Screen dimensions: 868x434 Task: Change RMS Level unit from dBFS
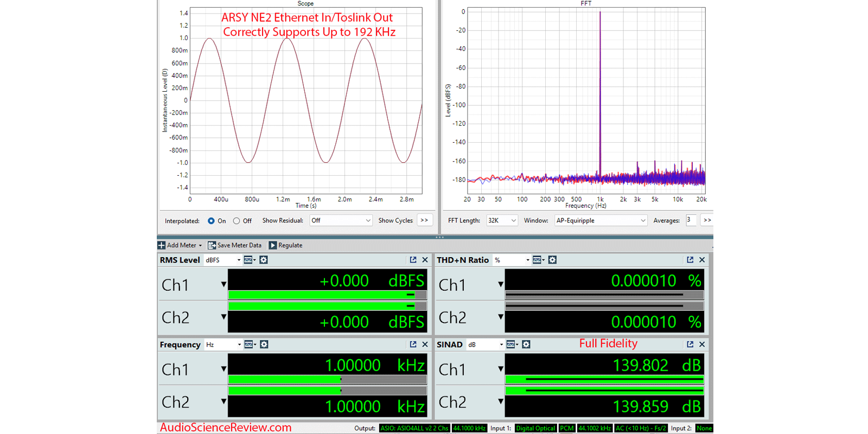click(x=223, y=260)
